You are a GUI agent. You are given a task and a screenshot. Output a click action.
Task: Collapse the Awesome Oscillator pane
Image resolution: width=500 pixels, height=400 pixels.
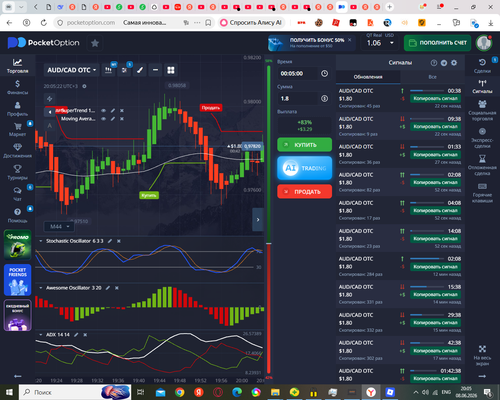tap(41, 288)
